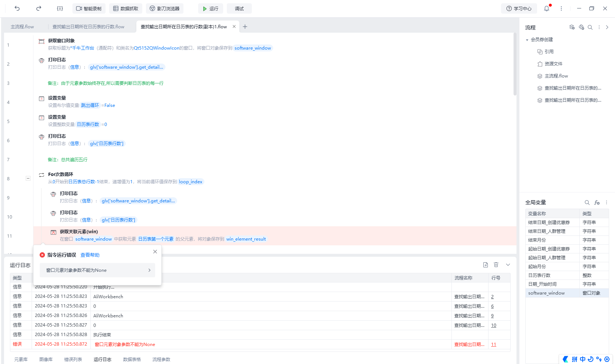Open the code view braces icon
Image resolution: width=615 pixels, height=364 pixels.
pos(60,8)
